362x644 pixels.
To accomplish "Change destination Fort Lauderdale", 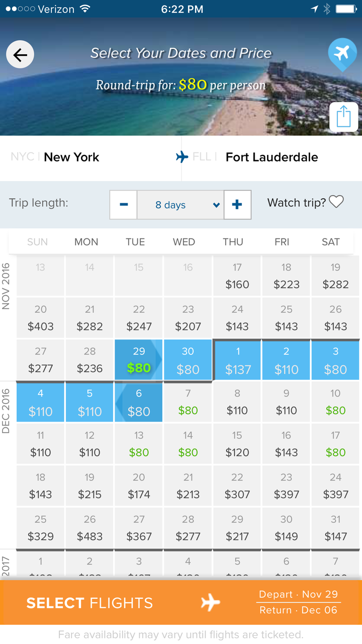I will (x=271, y=157).
